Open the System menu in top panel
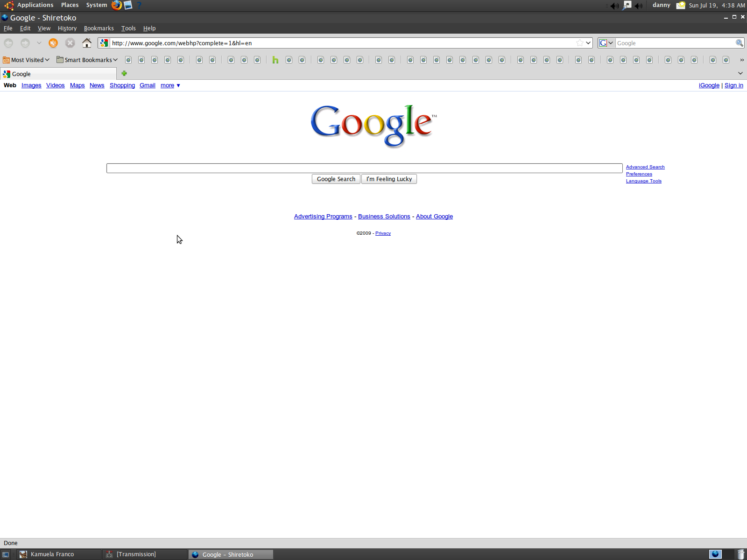This screenshot has height=560, width=747. tap(97, 5)
